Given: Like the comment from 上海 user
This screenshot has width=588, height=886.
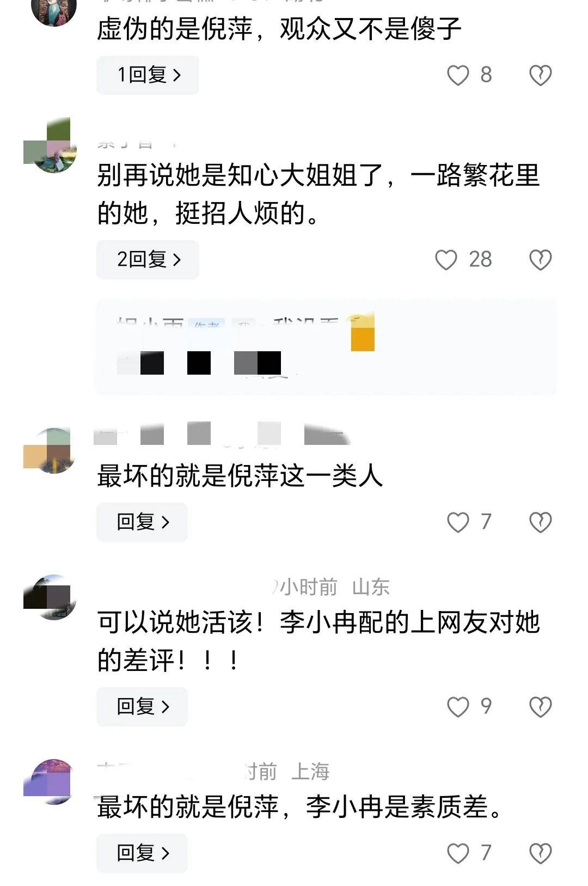Looking at the screenshot, I should [458, 853].
